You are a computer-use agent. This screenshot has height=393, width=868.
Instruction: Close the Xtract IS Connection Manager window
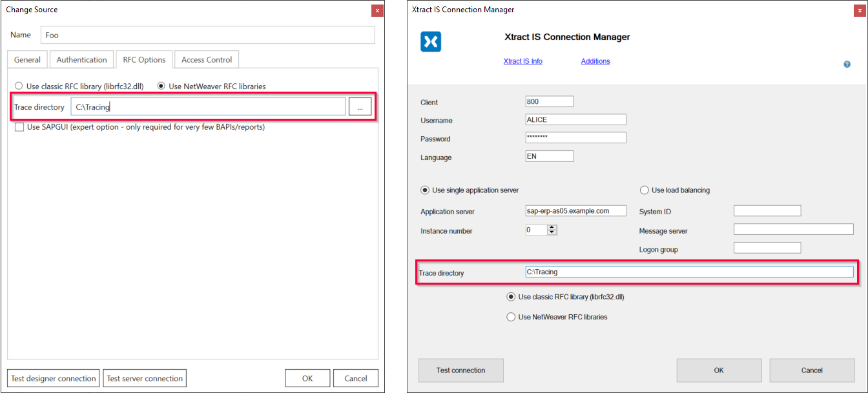(x=859, y=10)
